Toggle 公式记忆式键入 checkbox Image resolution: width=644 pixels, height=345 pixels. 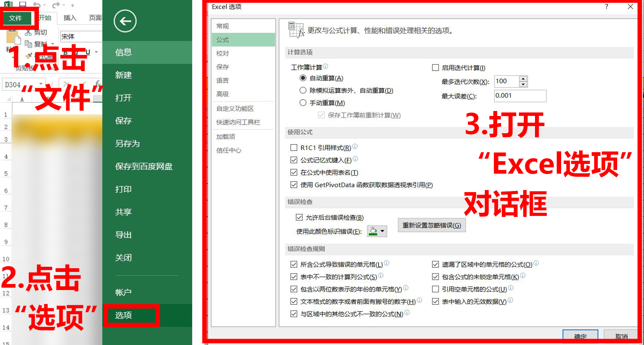coord(294,160)
